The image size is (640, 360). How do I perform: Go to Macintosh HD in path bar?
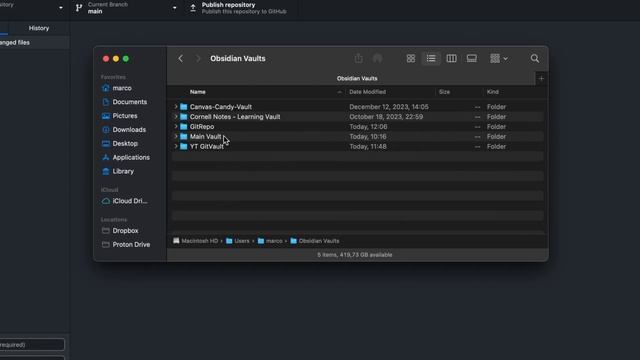[x=196, y=241]
